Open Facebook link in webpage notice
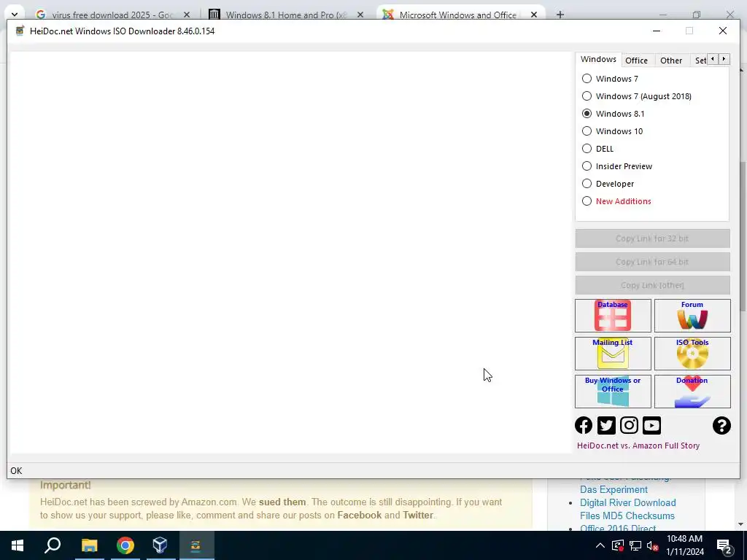This screenshot has height=560, width=747. pos(359,516)
